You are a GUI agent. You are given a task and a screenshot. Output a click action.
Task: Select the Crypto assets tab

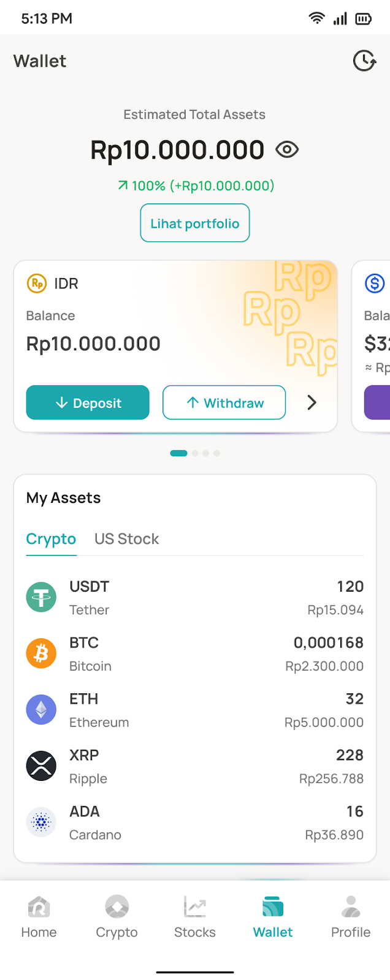click(x=51, y=539)
